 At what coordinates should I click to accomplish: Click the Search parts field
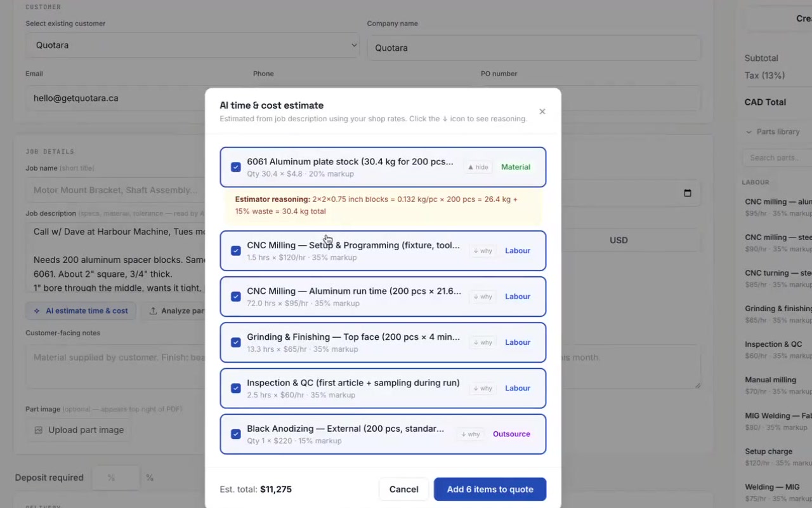778,157
